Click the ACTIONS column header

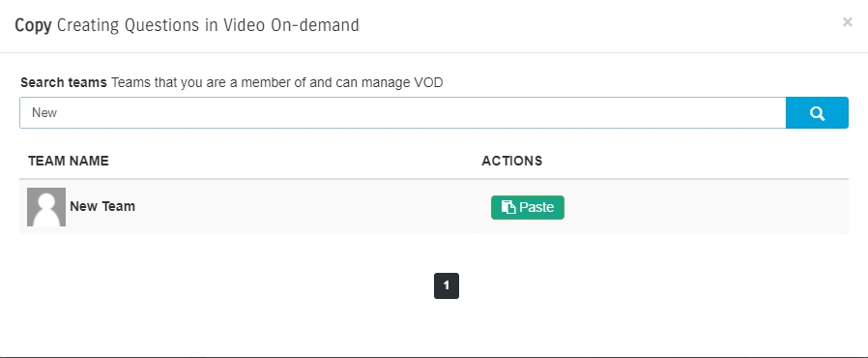click(512, 162)
